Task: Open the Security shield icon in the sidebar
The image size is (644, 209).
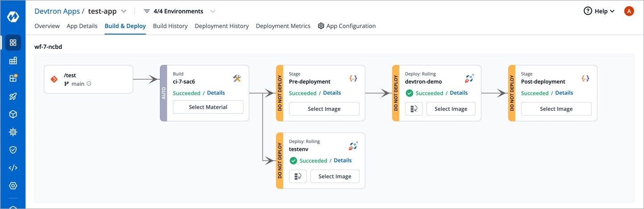Action: coord(13,150)
